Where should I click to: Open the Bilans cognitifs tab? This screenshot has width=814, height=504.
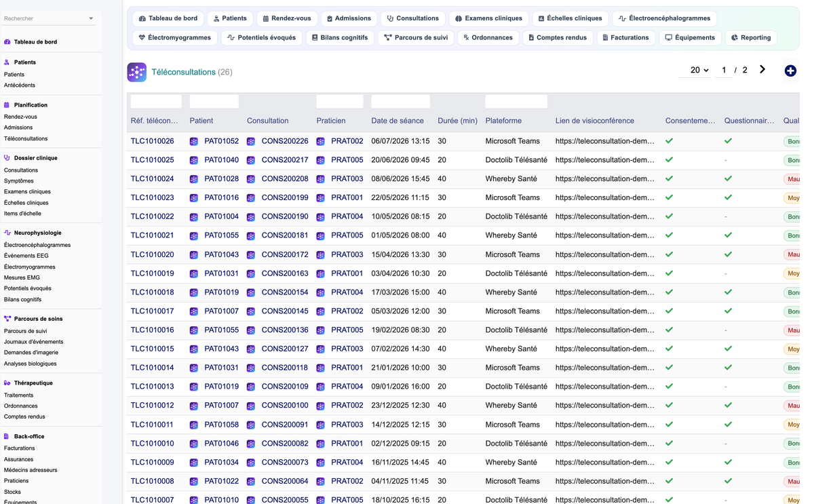339,37
